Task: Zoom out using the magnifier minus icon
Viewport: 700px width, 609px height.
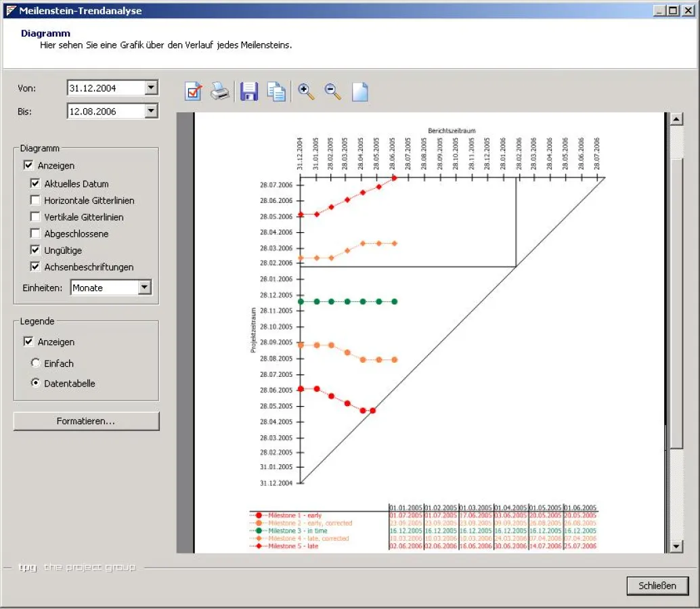Action: coord(332,91)
